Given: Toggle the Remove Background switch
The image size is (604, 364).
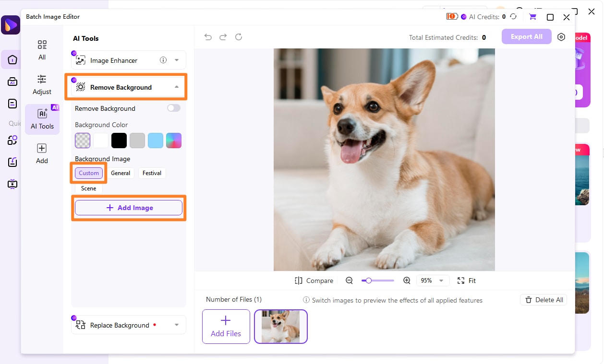Looking at the screenshot, I should pyautogui.click(x=174, y=108).
